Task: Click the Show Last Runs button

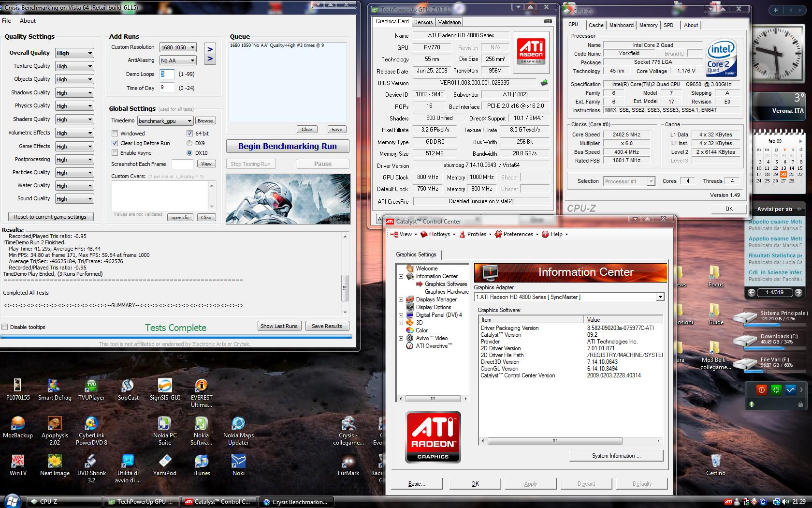Action: 279,326
